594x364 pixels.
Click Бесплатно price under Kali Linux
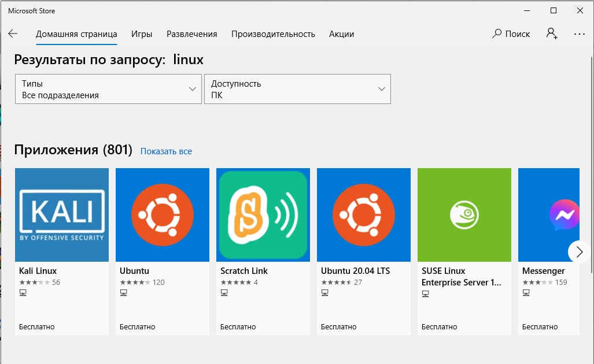(37, 326)
